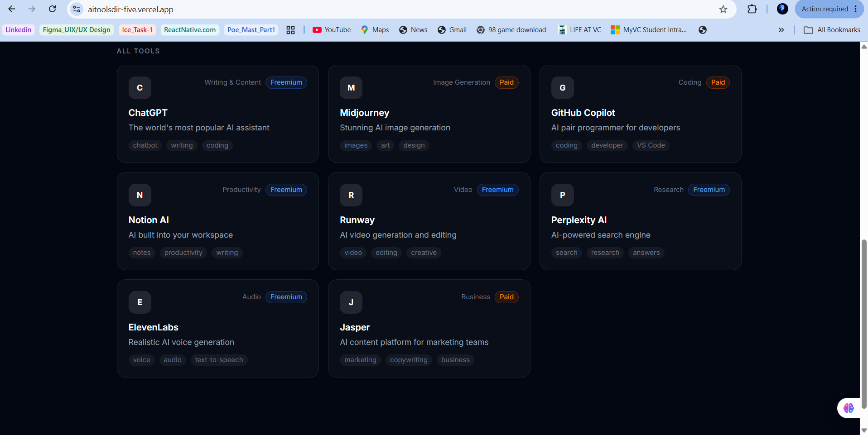Open the Midjourney tool title
This screenshot has height=435, width=868.
click(x=365, y=113)
